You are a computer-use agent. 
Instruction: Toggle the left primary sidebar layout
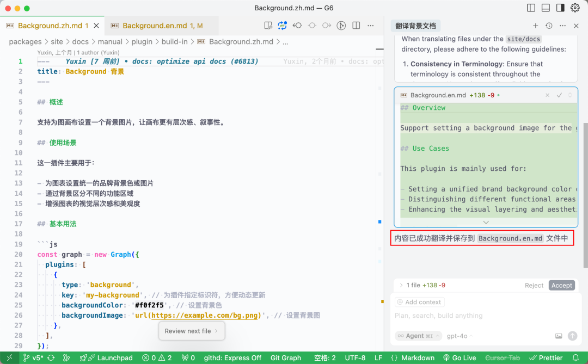(531, 8)
